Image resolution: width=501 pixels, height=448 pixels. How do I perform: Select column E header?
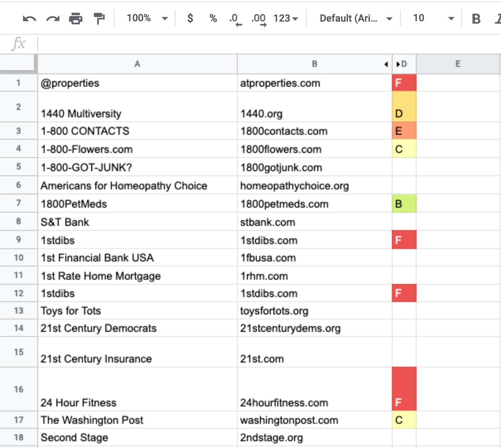458,64
